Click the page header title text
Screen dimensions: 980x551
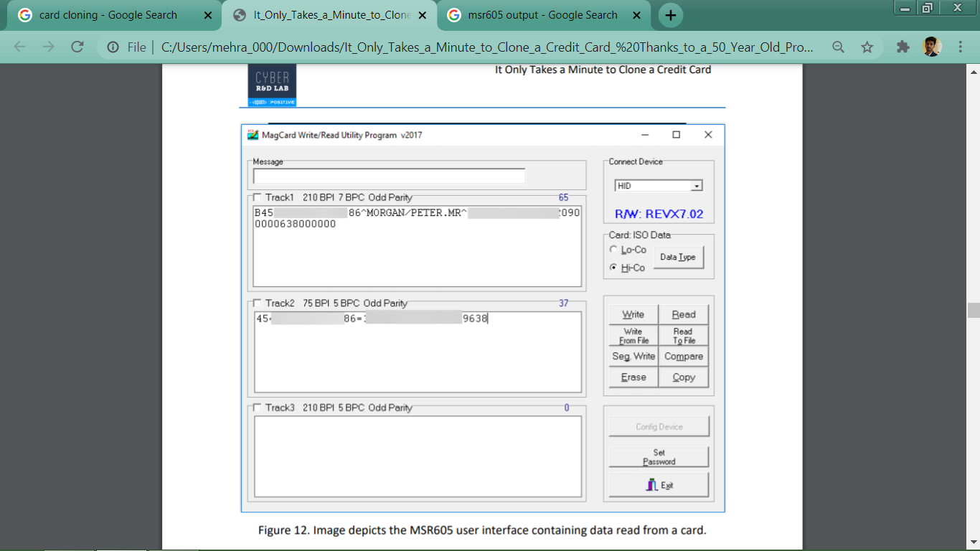(x=603, y=70)
